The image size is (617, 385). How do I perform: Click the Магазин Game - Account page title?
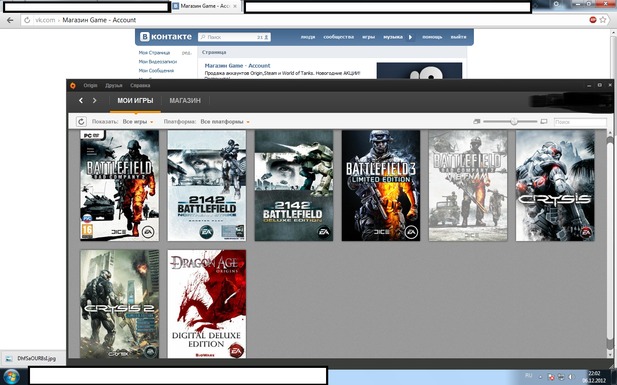(x=237, y=66)
